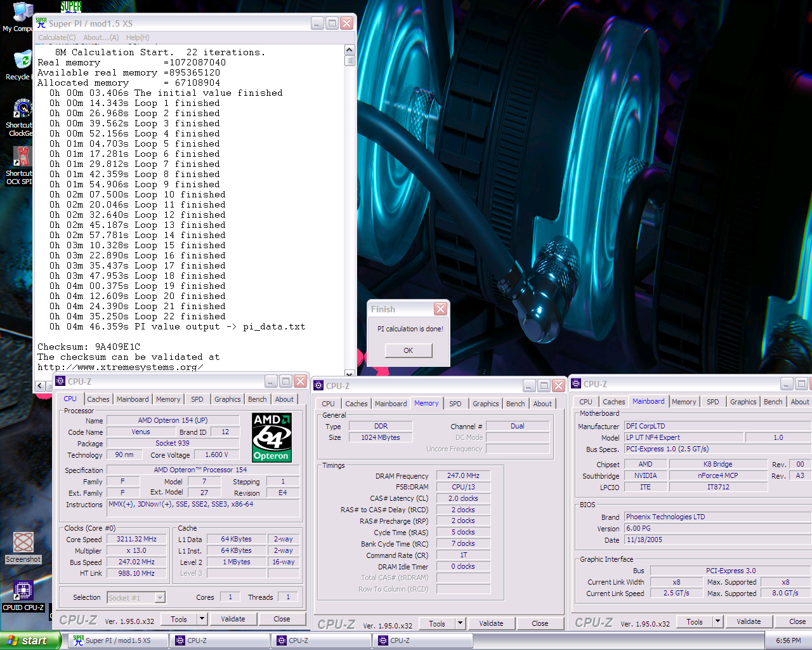Confirm OK in the Finish dialog
Viewport: 812px width, 650px height.
coord(409,350)
